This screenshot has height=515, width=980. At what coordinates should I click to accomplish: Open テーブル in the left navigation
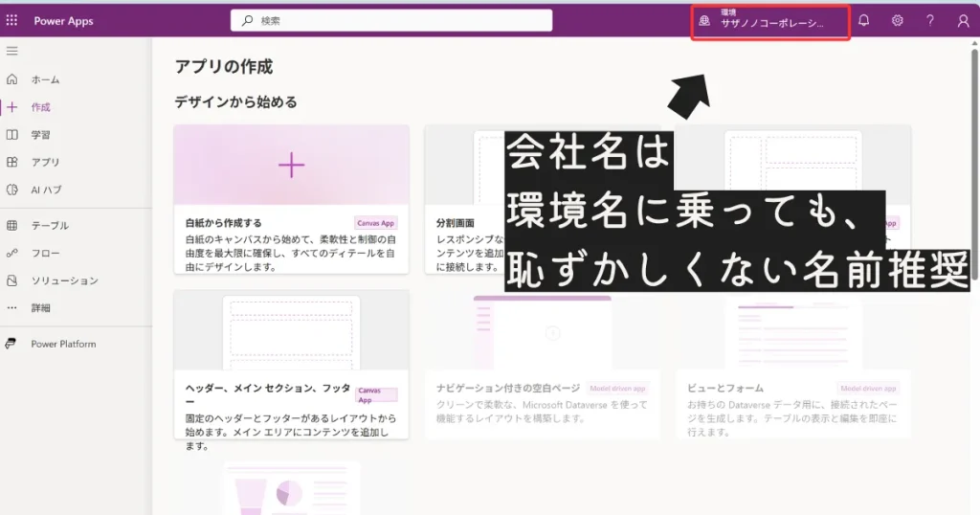(x=50, y=226)
